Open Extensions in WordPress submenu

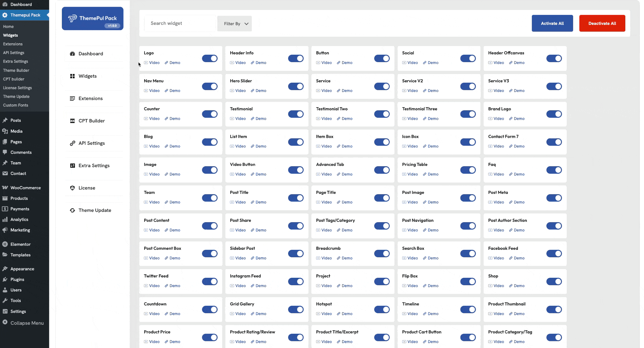(x=13, y=44)
